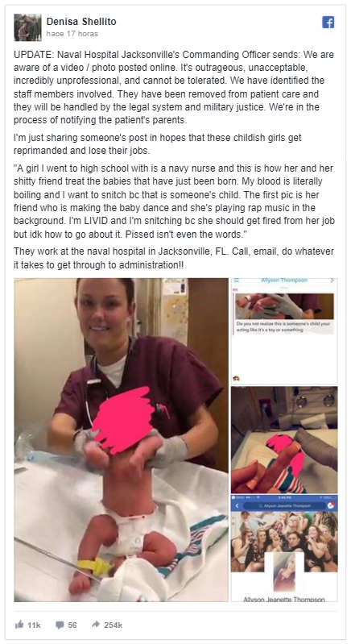
Task: Open the 'hace 17 horas' timestamp link
Action: pyautogui.click(x=72, y=34)
